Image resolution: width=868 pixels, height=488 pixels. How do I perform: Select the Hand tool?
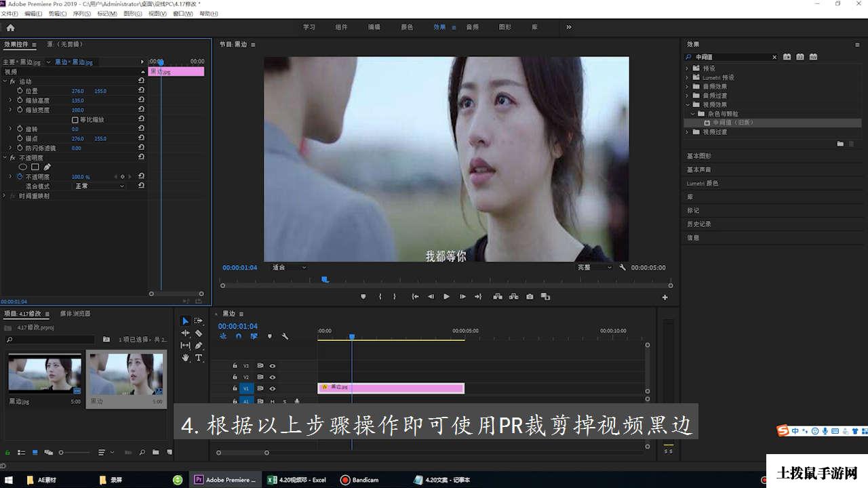click(185, 357)
